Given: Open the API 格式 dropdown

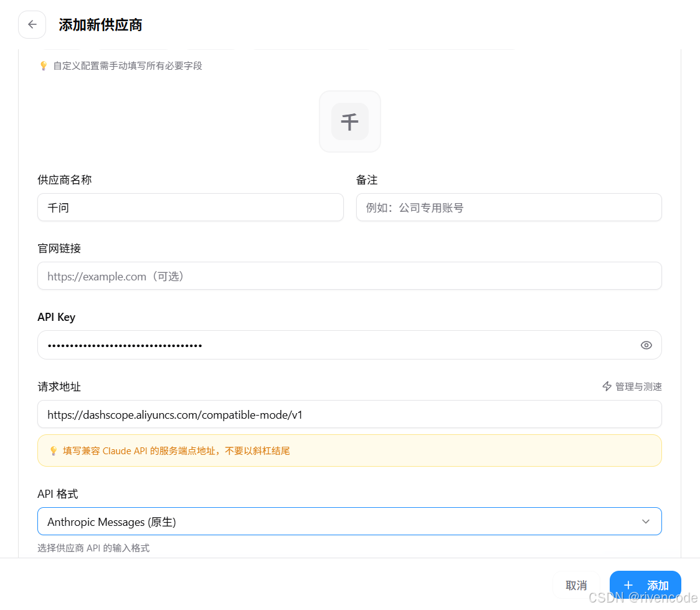Looking at the screenshot, I should tap(349, 521).
